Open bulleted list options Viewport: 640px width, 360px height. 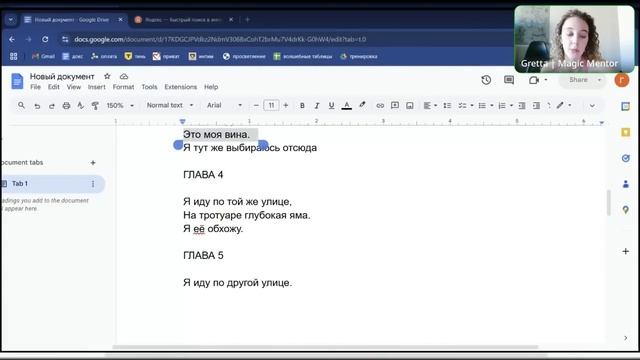(486, 106)
